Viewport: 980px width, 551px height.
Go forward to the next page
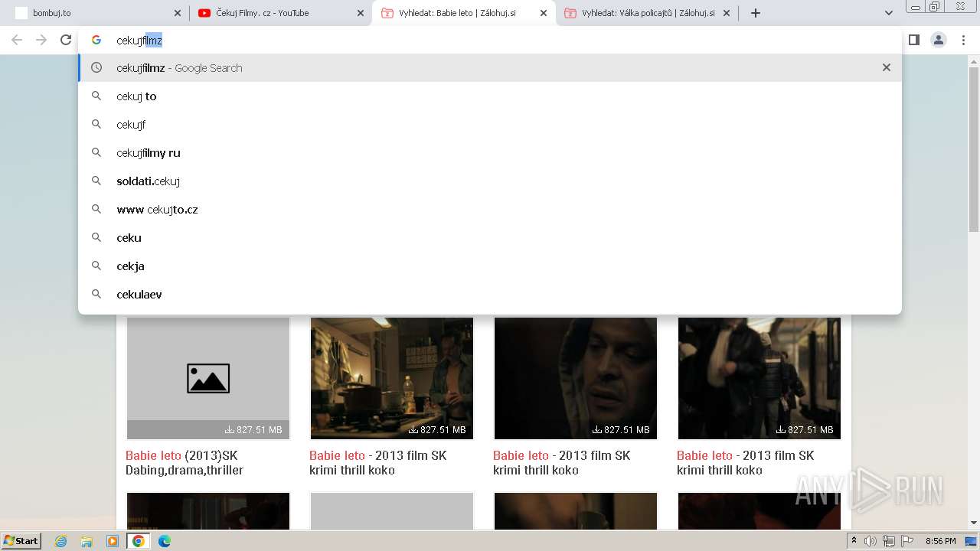click(41, 40)
